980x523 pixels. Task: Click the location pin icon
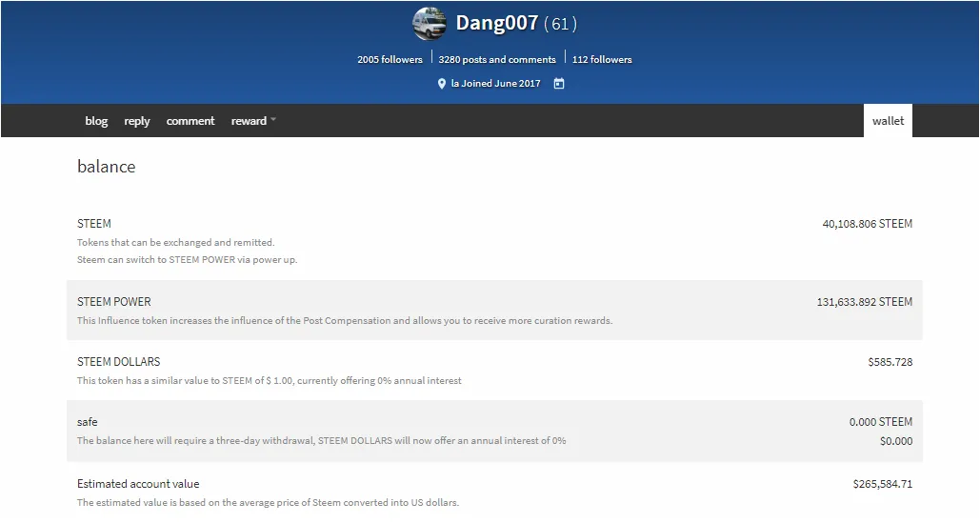[x=441, y=83]
